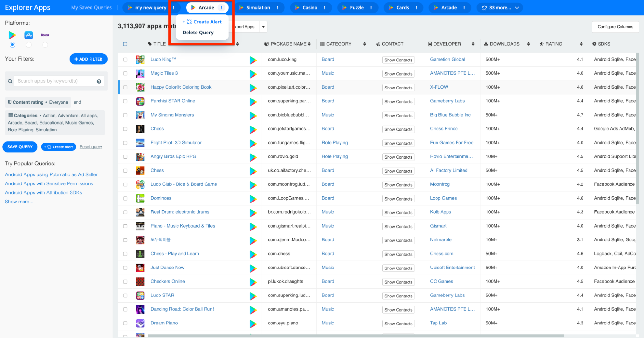Screen dimensions: 644x338
Task: Open the Parchisi STAR Online app icon
Action: (140, 101)
